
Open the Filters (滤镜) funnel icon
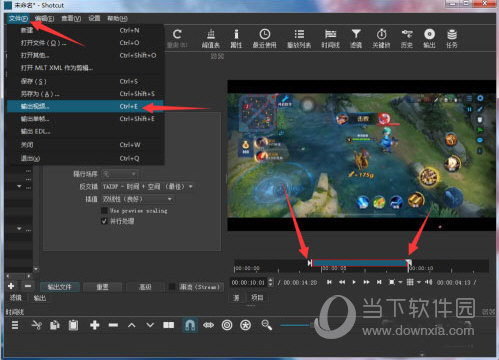point(356,39)
